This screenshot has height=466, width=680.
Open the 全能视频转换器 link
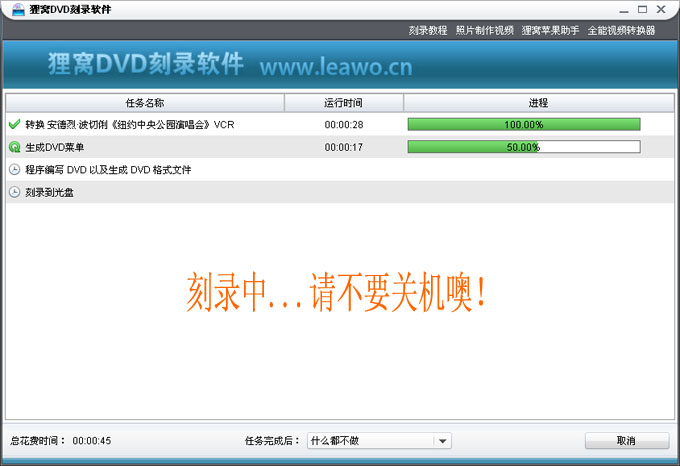pyautogui.click(x=621, y=30)
